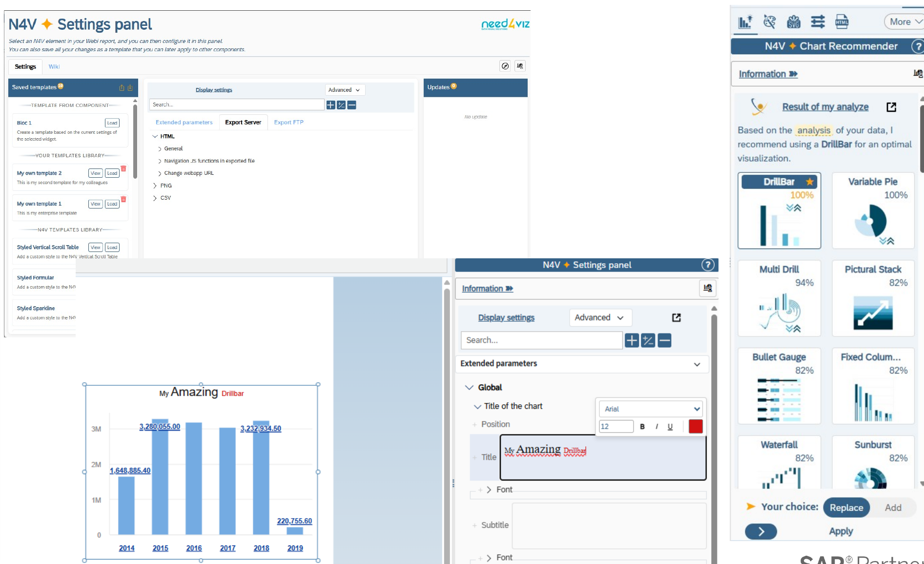Load the Bloc 1 template
The image size is (924, 564).
112,123
